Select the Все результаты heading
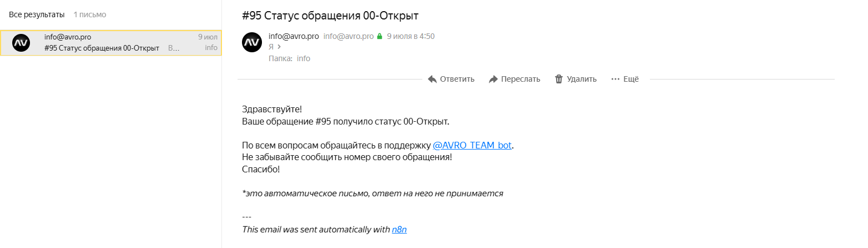 pos(37,14)
